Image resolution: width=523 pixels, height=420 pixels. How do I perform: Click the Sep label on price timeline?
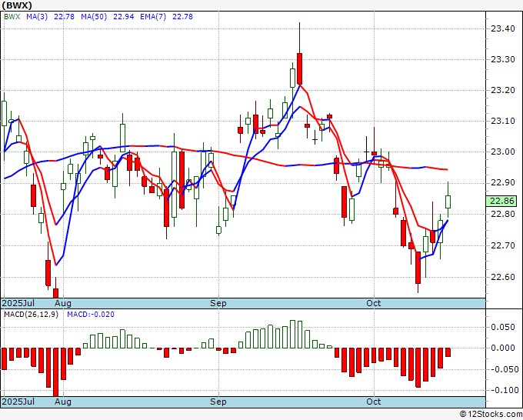[218, 303]
